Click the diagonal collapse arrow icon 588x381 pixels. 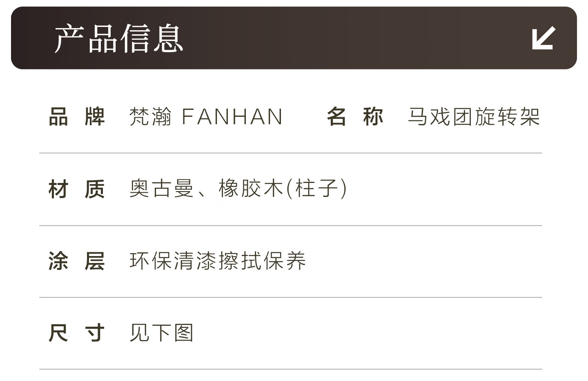click(543, 38)
